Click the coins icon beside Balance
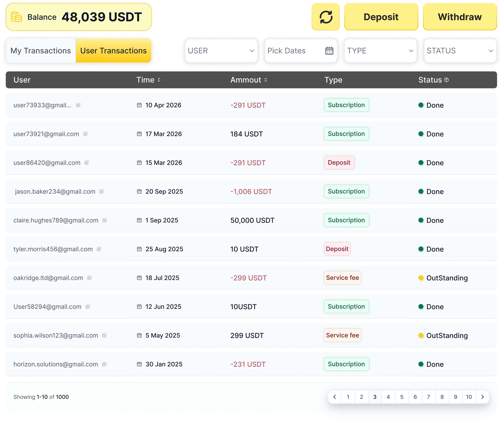Image resolution: width=504 pixels, height=423 pixels. click(17, 17)
